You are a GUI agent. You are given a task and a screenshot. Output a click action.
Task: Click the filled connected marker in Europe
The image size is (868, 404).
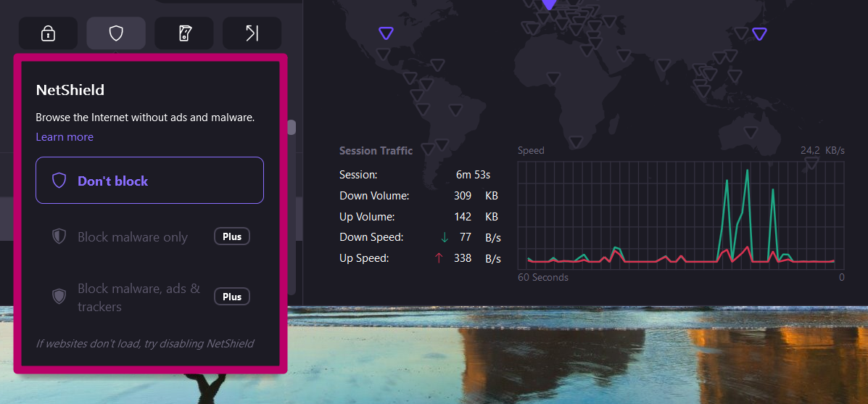pyautogui.click(x=550, y=4)
